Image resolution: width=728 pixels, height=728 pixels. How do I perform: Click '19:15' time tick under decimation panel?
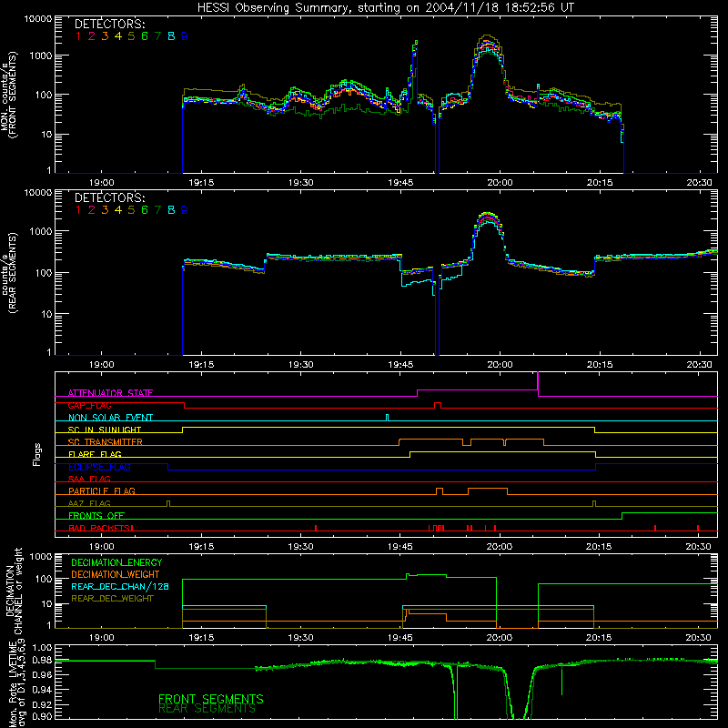pyautogui.click(x=201, y=638)
